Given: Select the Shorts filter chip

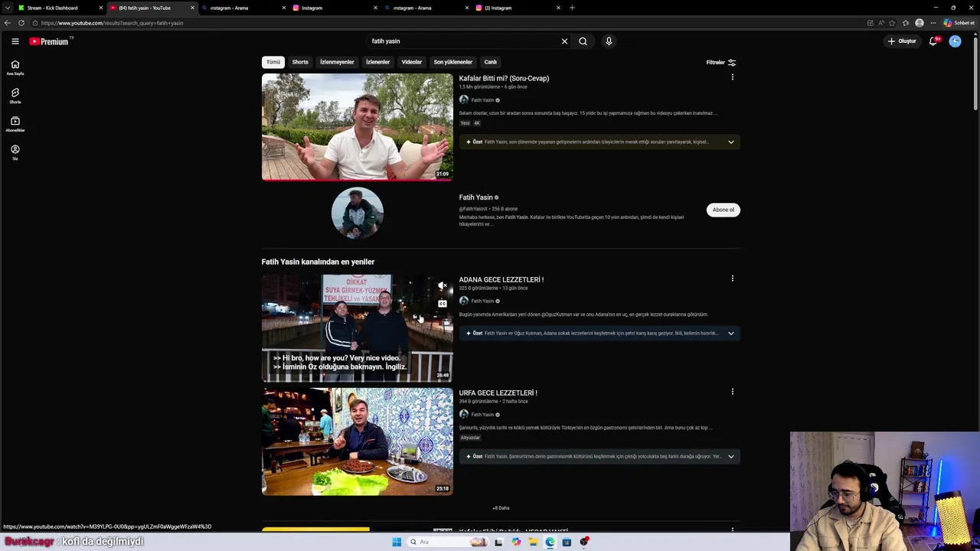Looking at the screenshot, I should (x=300, y=62).
